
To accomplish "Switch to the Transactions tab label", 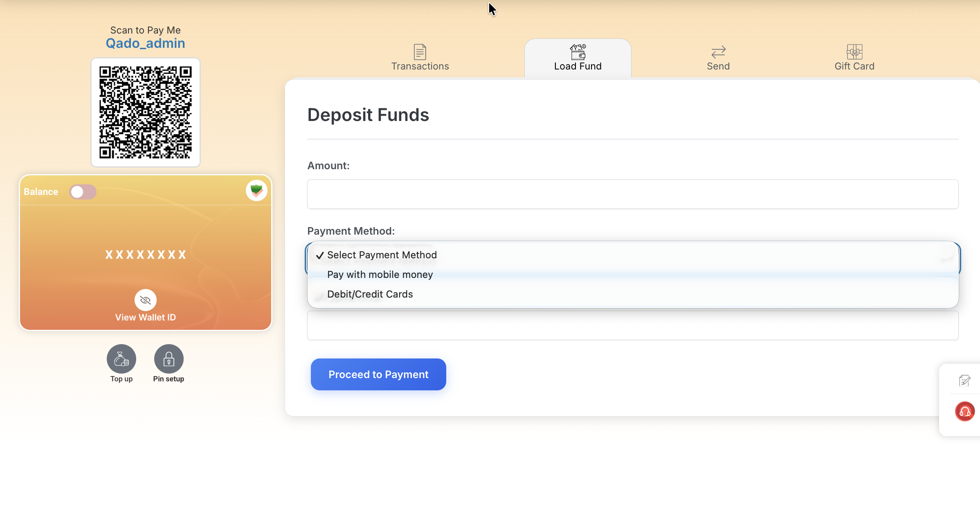I will tap(420, 66).
